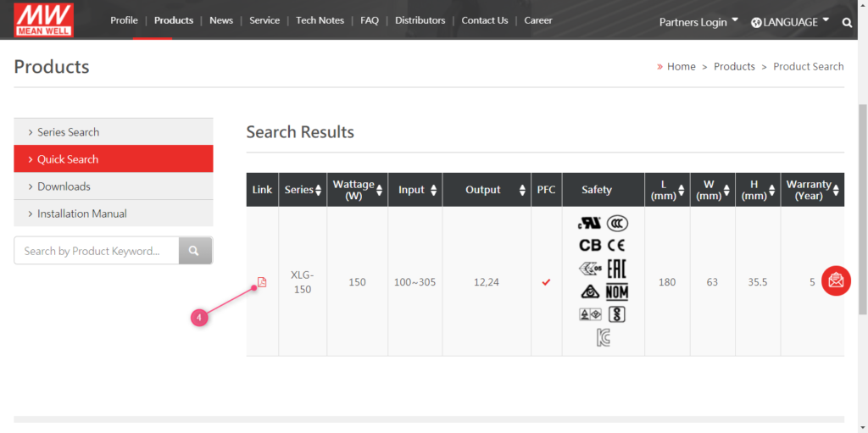Open the Service menu

coord(264,20)
